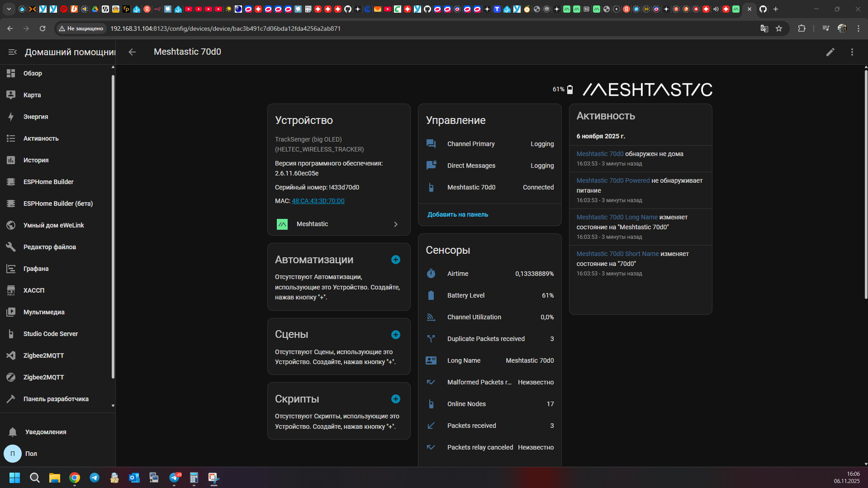Image resolution: width=868 pixels, height=488 pixels.
Task: Add a new automation with plus icon
Action: [395, 260]
